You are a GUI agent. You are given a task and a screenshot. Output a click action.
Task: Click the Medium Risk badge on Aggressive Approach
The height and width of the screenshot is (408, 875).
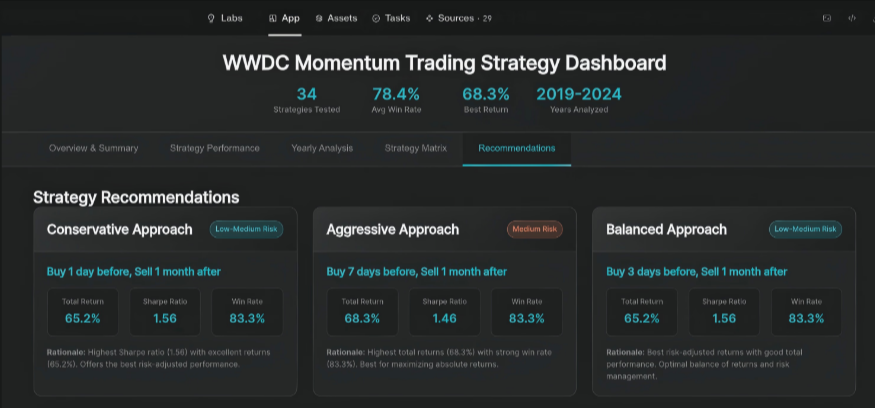tap(534, 229)
